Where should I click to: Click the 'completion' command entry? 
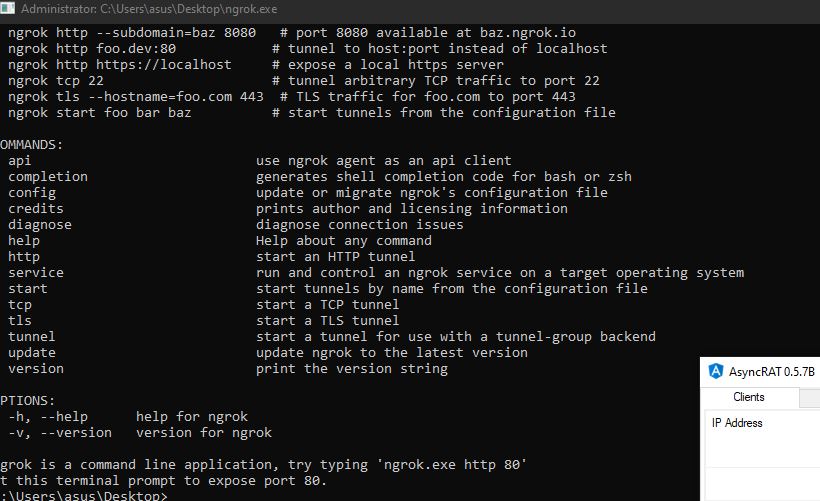[48, 177]
